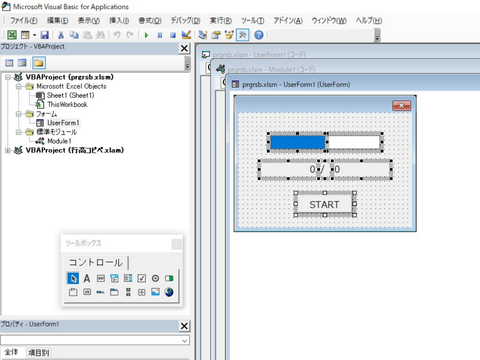Switch to the 項目別 properties tab
This screenshot has width=480, height=360.
(x=39, y=352)
